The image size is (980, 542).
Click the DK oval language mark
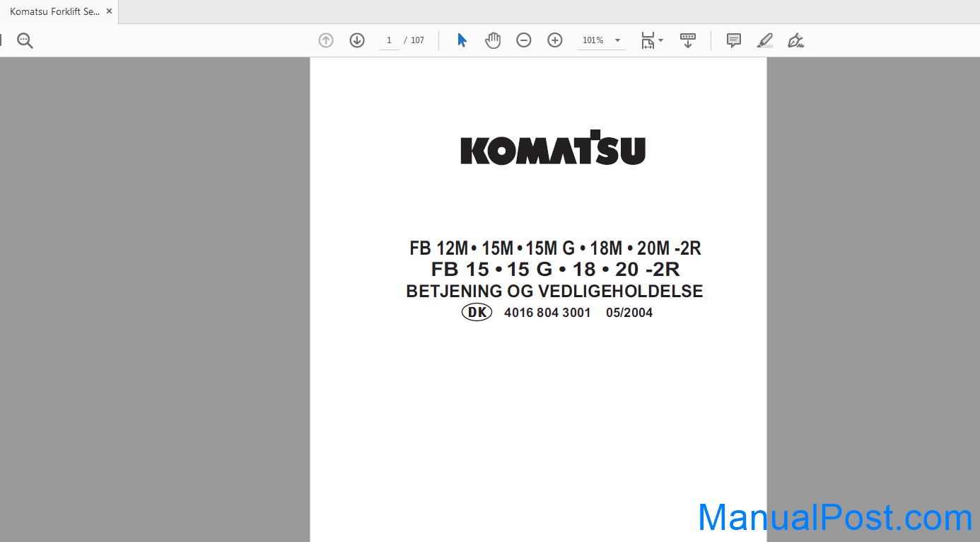click(477, 312)
